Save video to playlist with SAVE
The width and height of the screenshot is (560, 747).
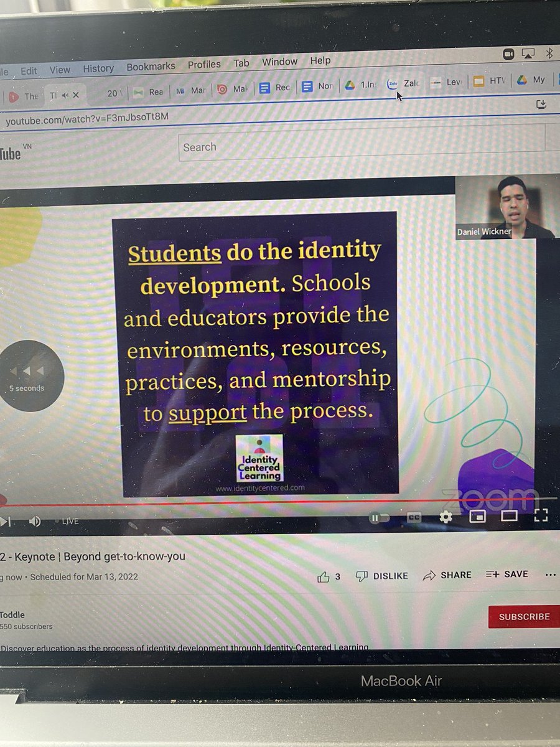(x=507, y=575)
